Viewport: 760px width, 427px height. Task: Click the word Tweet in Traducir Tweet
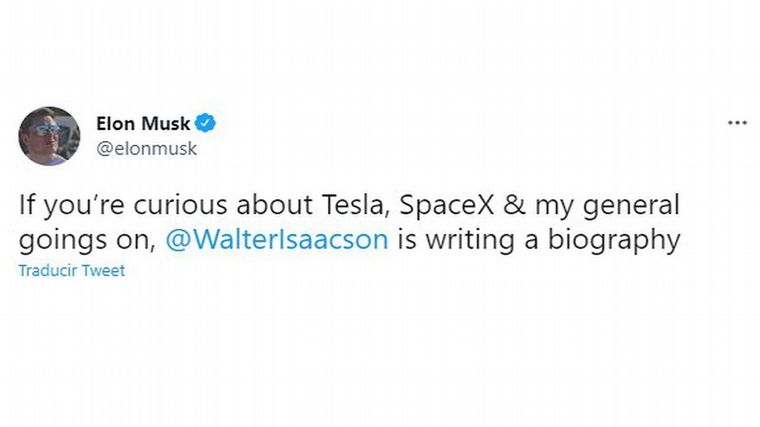103,270
